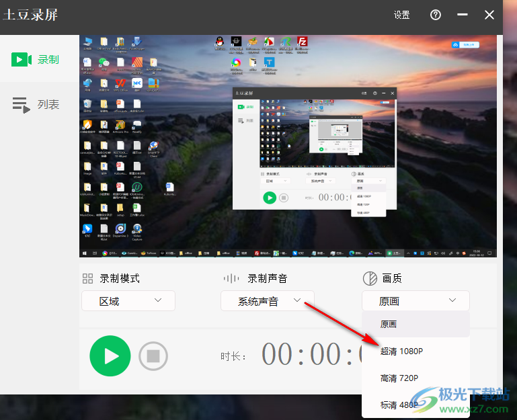
Task: Choose 高清 720P quality option
Action: pyautogui.click(x=415, y=378)
